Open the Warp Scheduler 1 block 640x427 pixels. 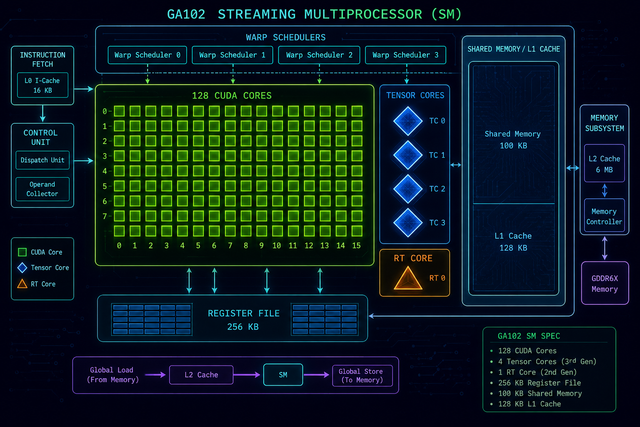point(232,55)
